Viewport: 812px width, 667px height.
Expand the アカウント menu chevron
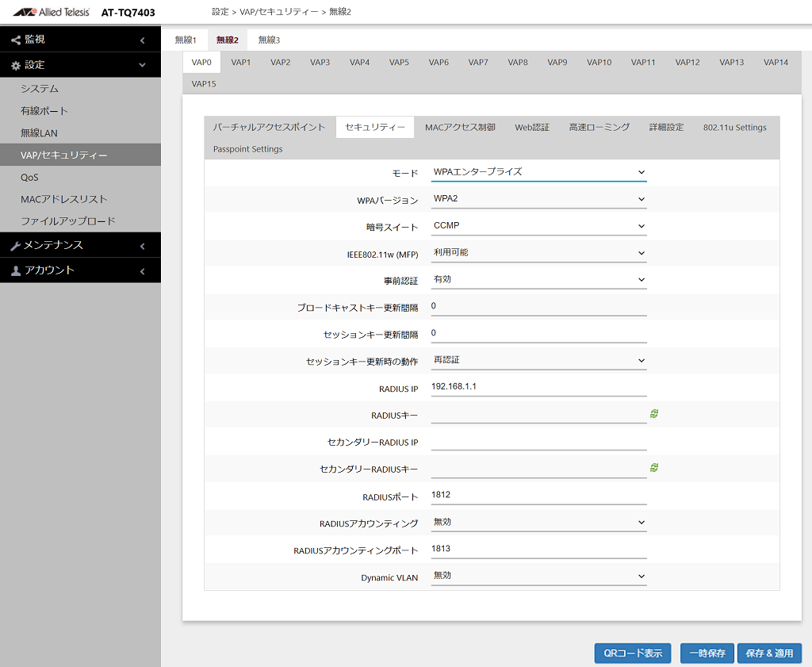[143, 271]
